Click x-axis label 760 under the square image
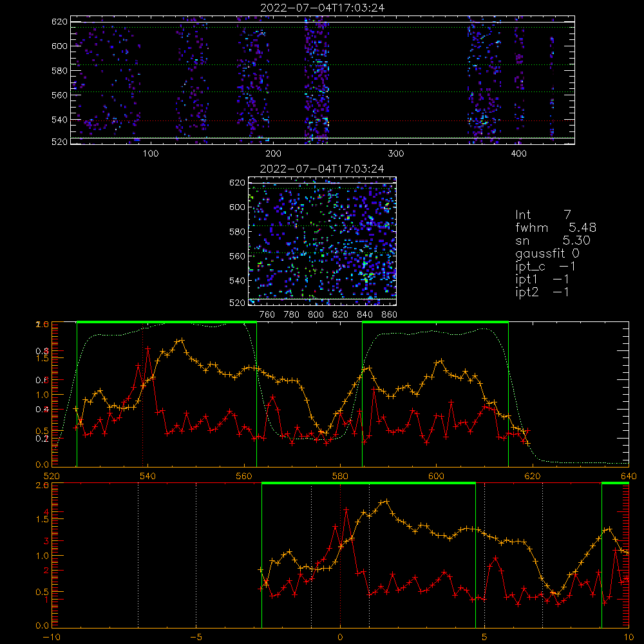Viewport: 644px width, 644px height. (x=267, y=315)
